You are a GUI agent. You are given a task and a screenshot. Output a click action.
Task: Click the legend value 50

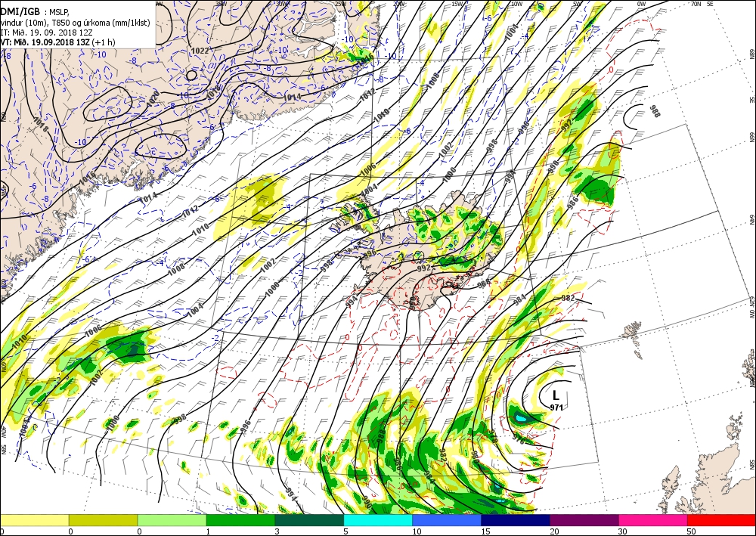[692, 531]
